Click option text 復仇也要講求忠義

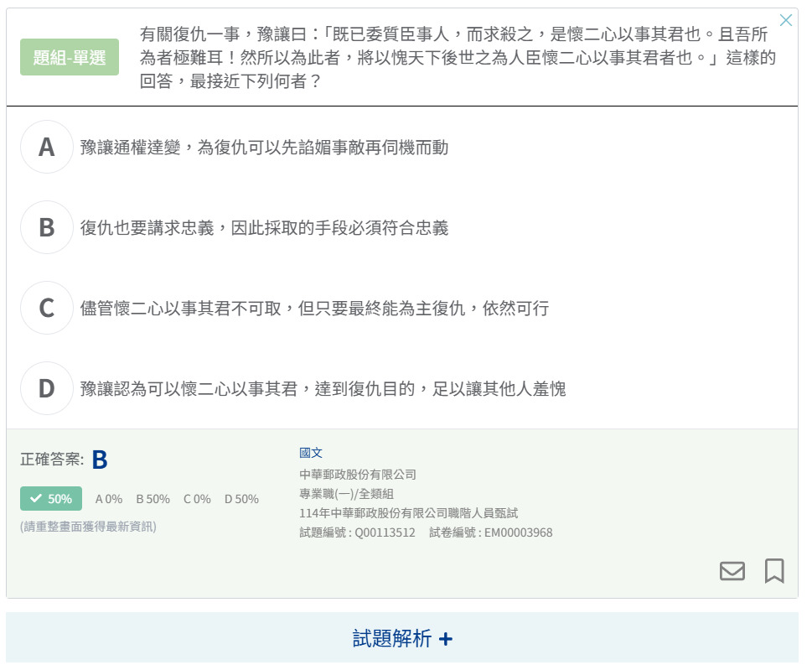pos(264,228)
